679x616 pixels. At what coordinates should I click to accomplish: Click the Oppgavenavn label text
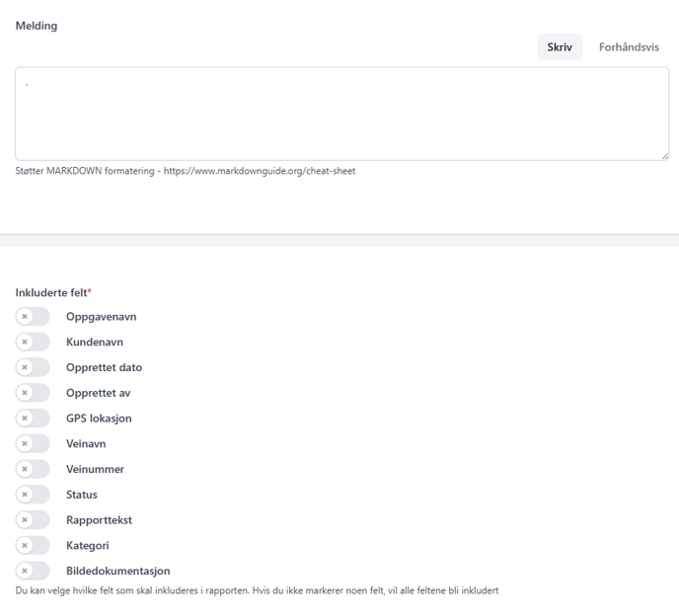(x=101, y=317)
